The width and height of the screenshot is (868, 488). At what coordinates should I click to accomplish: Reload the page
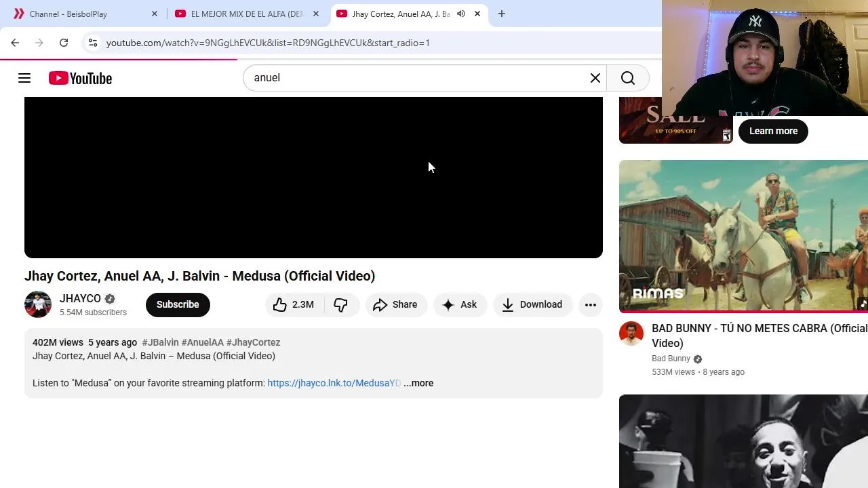coord(64,43)
